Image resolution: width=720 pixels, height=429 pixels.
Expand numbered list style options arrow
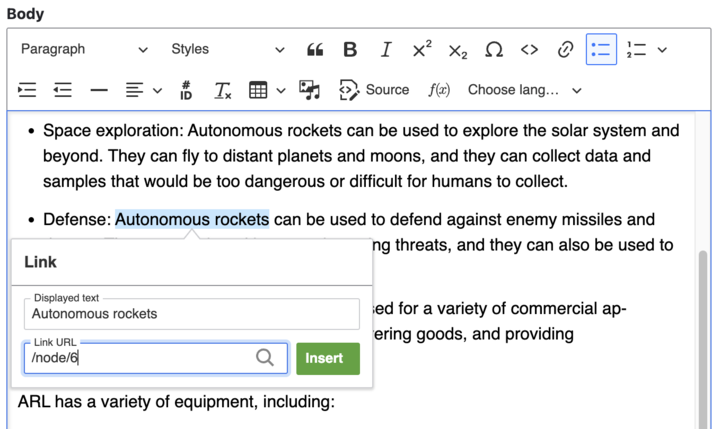pos(662,50)
